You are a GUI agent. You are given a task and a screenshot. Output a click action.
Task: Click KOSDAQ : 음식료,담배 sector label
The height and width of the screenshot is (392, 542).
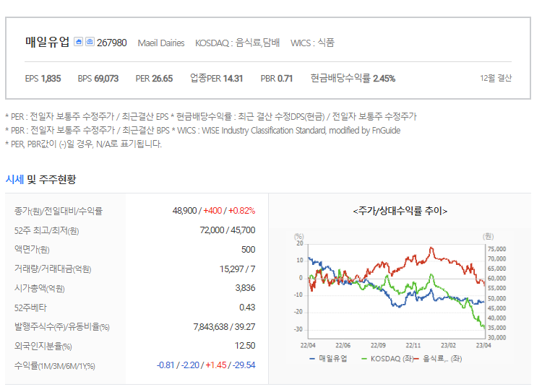238,43
